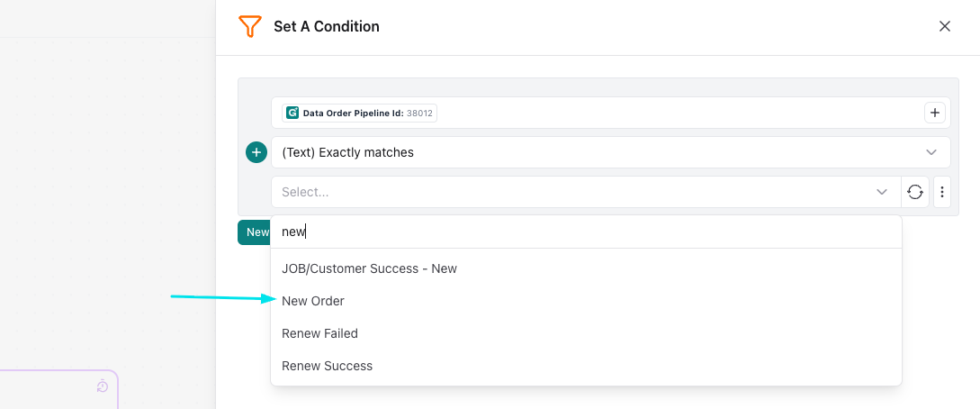Viewport: 980px width, 409px height.
Task: Select the Renew Success option
Action: tap(327, 366)
